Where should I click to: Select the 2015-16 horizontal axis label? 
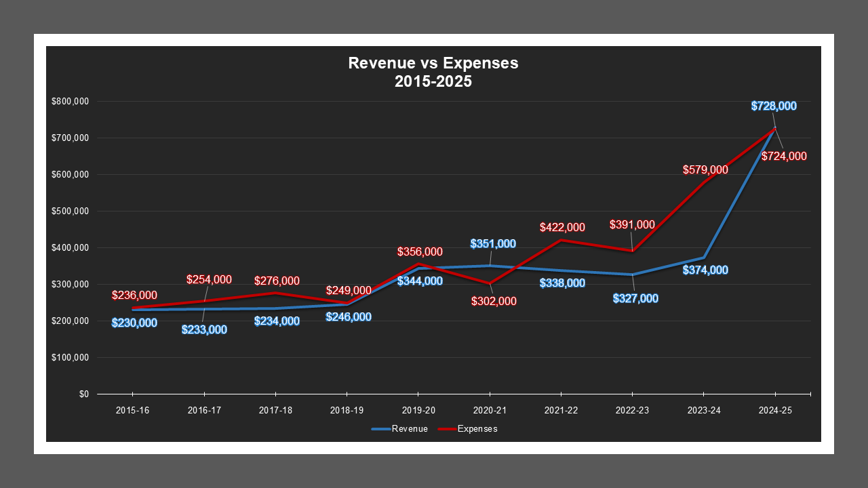pos(133,410)
